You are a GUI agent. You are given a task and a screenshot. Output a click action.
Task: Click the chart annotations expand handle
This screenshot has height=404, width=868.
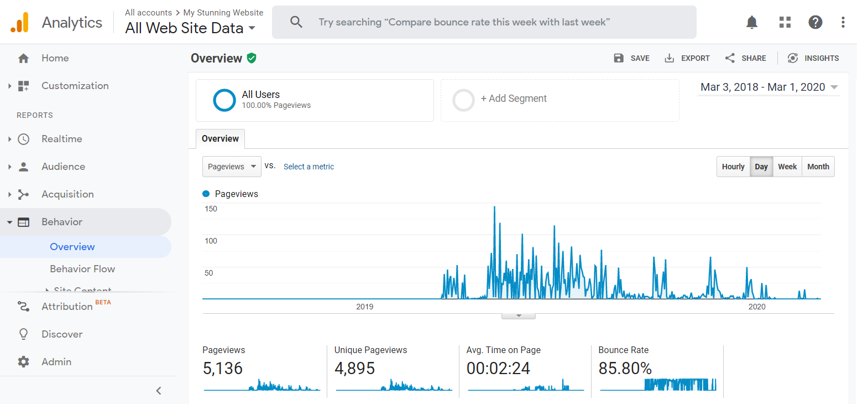tap(519, 316)
